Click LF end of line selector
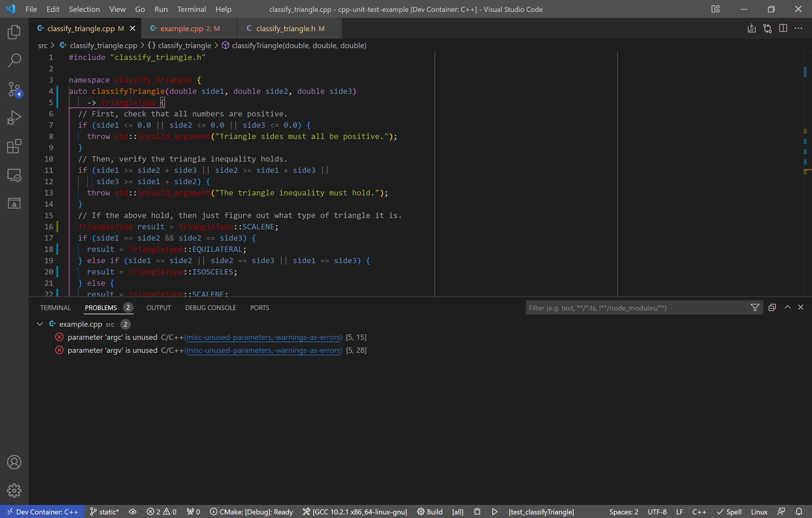Viewport: 812px width, 518px height. pyautogui.click(x=679, y=511)
